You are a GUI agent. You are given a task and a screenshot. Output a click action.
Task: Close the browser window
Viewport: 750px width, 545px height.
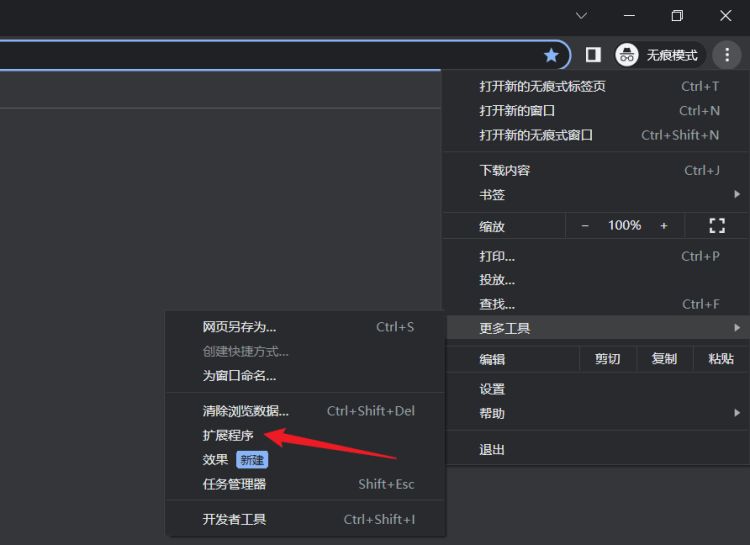(x=726, y=16)
